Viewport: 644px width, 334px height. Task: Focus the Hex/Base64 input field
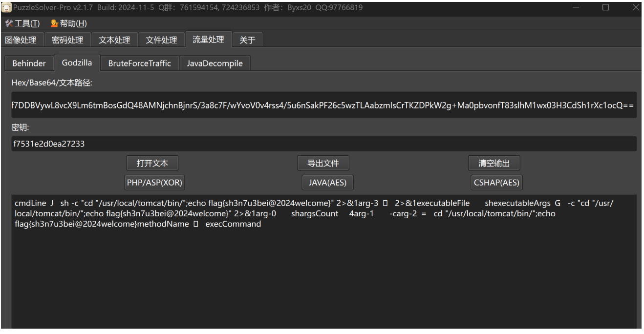point(324,105)
